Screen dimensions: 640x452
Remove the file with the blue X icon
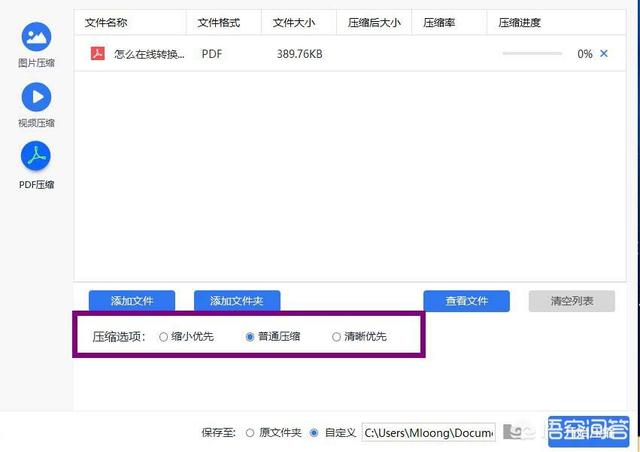[604, 53]
